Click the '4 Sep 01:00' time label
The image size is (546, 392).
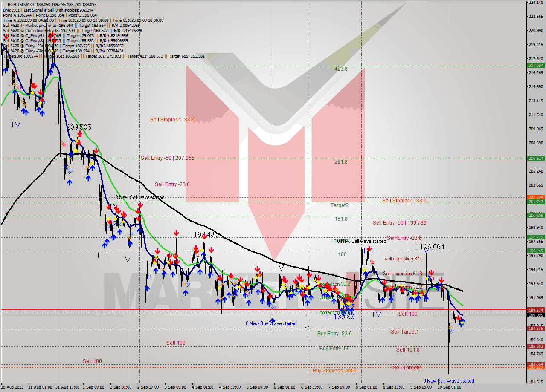(x=202, y=387)
